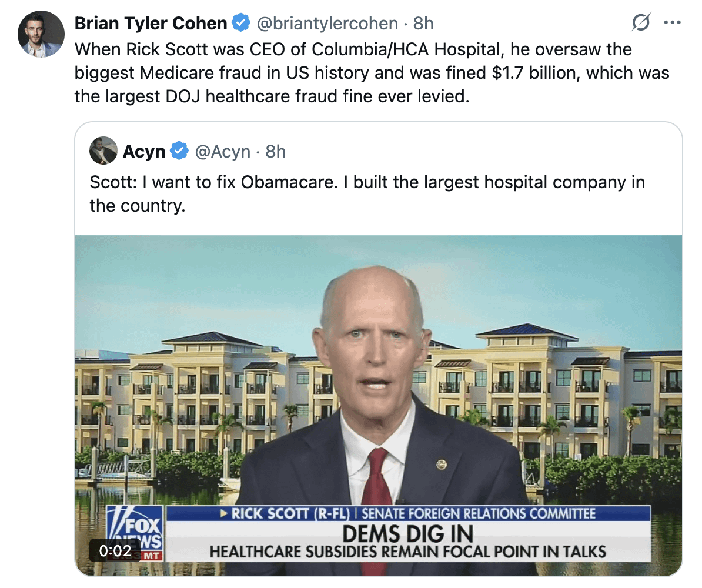Click the HEALTHCARE SUBSIDIES ticker line

click(x=407, y=552)
